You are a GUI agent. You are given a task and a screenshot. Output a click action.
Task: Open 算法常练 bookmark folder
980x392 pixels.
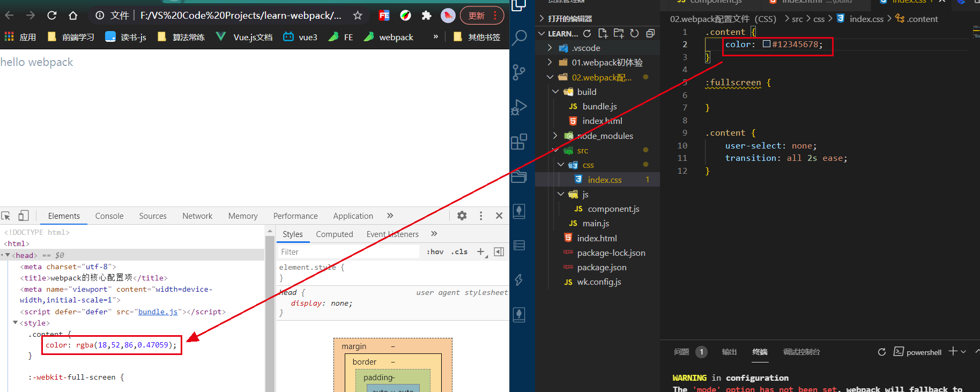click(181, 37)
